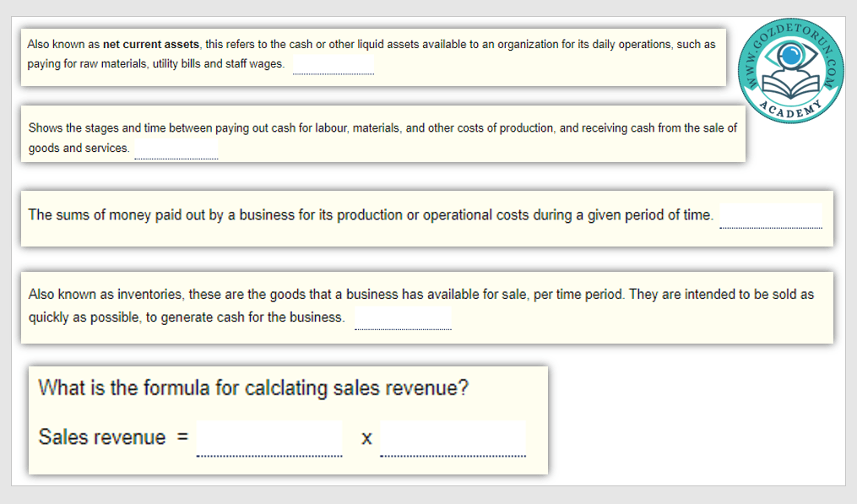
Task: Click the 'Shows the stages and time' sentence
Action: point(382,128)
